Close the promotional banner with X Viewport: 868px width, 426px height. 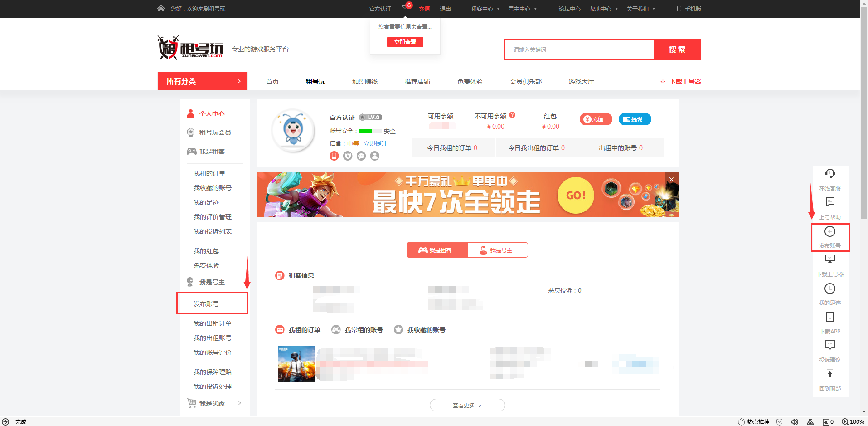tap(671, 179)
